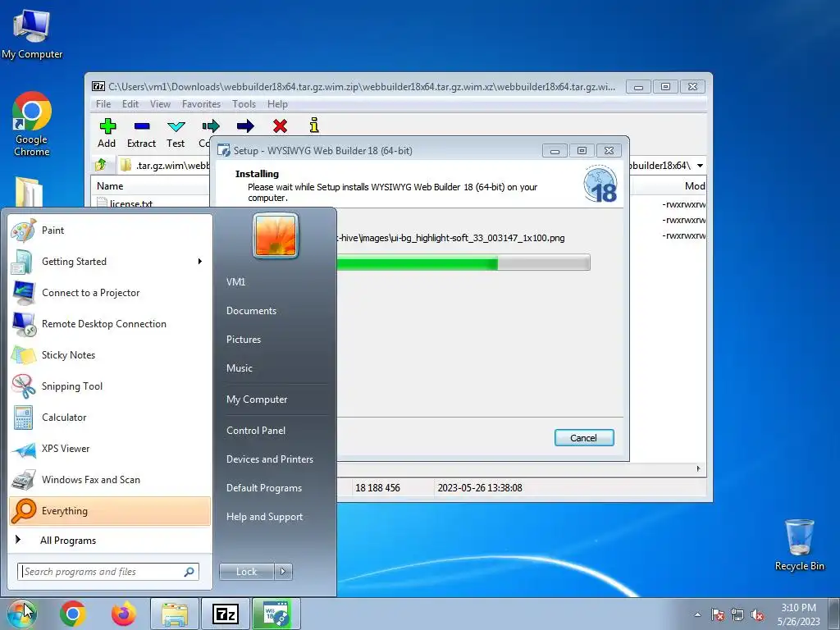Open Control Panel

click(256, 431)
